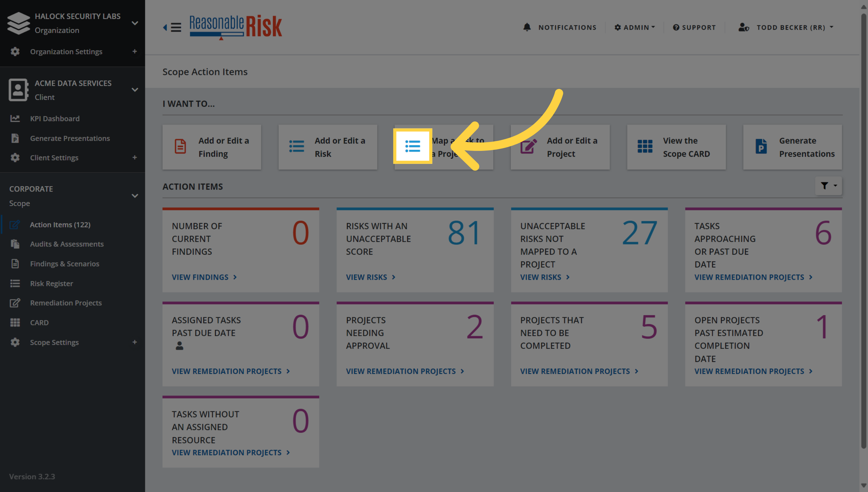
Task: Click the Scope Settings gear icon
Action: point(15,342)
